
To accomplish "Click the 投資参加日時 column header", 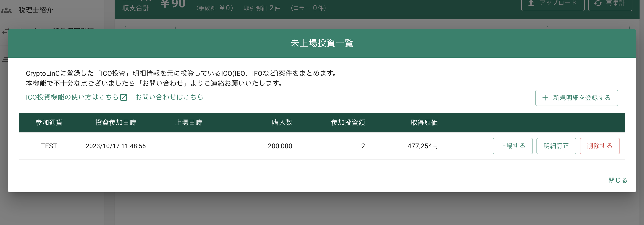I will (116, 123).
